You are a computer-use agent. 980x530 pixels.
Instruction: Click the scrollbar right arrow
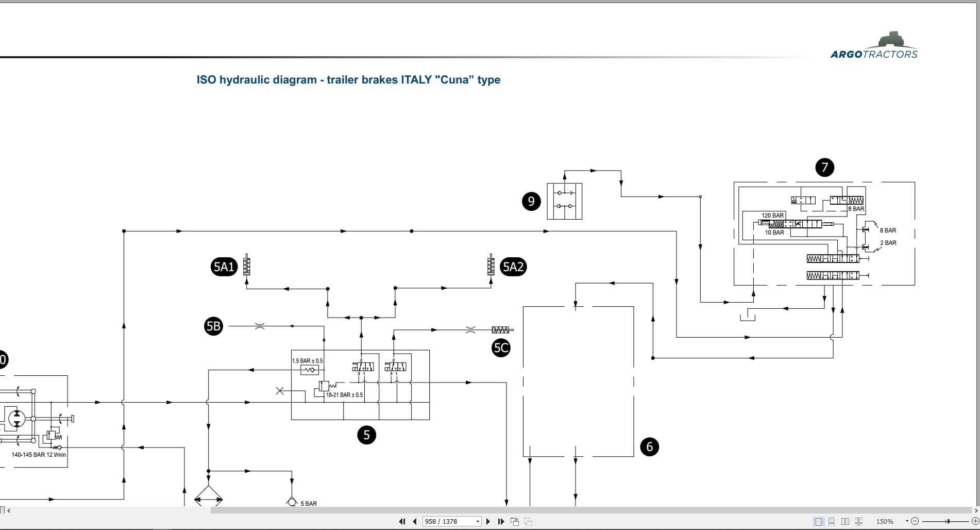[976, 510]
